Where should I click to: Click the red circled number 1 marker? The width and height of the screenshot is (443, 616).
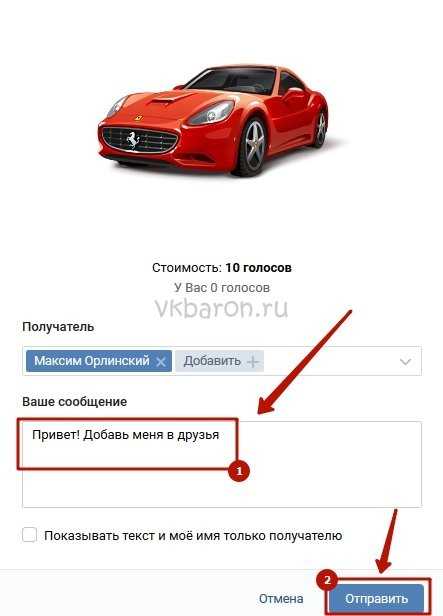pos(239,470)
